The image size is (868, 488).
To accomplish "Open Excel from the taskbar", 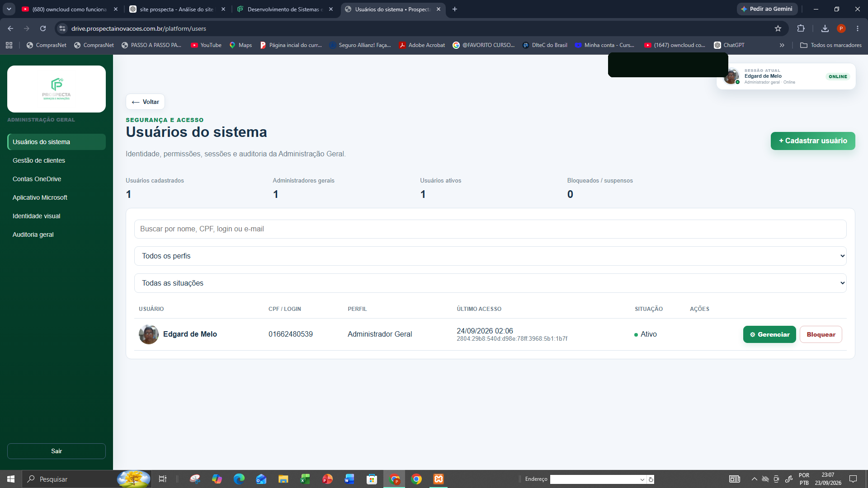I will click(305, 479).
